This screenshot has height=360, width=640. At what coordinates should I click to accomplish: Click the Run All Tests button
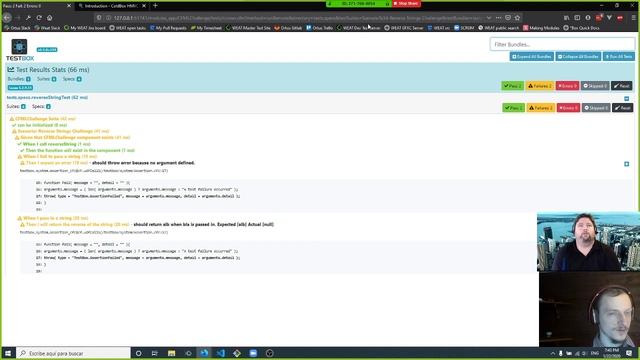[x=619, y=57]
